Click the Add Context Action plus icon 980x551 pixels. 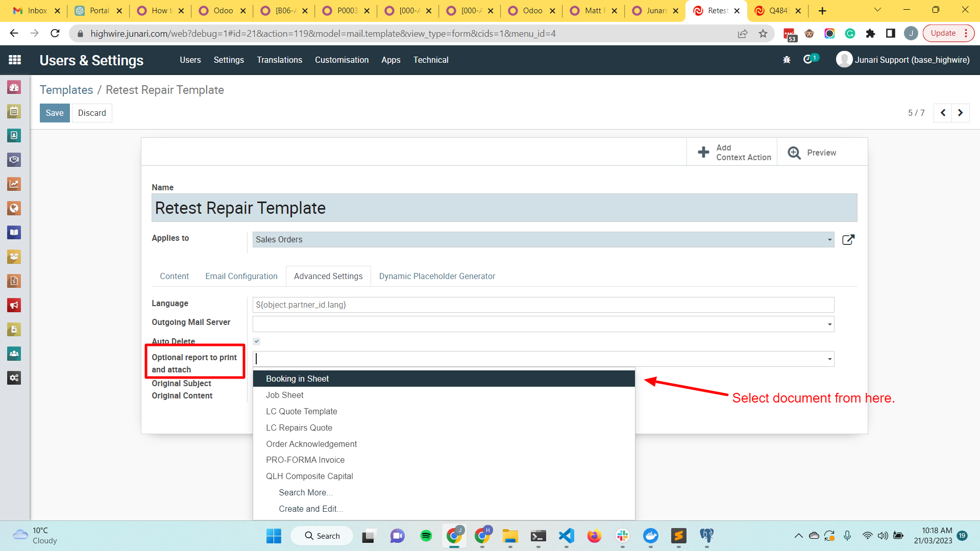pyautogui.click(x=703, y=152)
